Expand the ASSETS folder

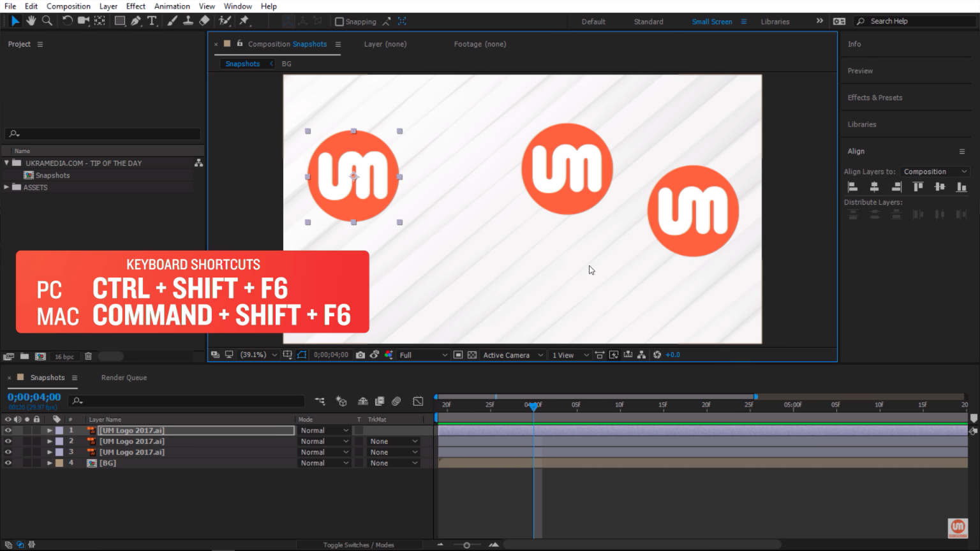point(6,187)
